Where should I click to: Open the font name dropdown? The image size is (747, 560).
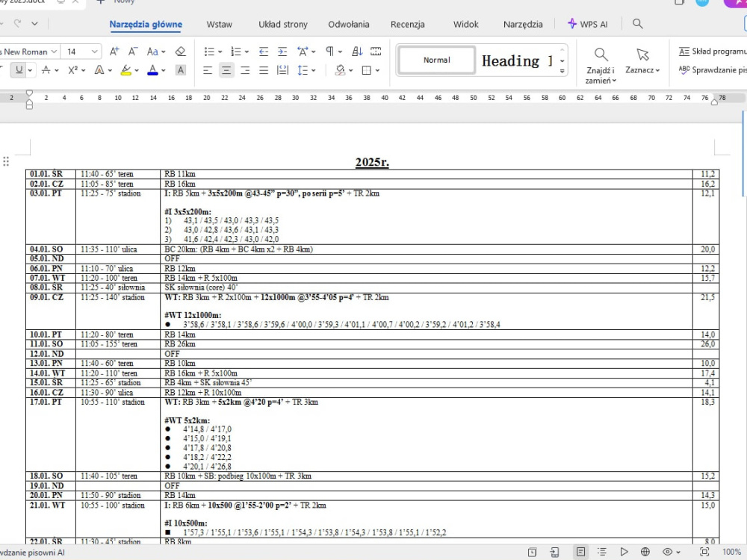pyautogui.click(x=55, y=52)
